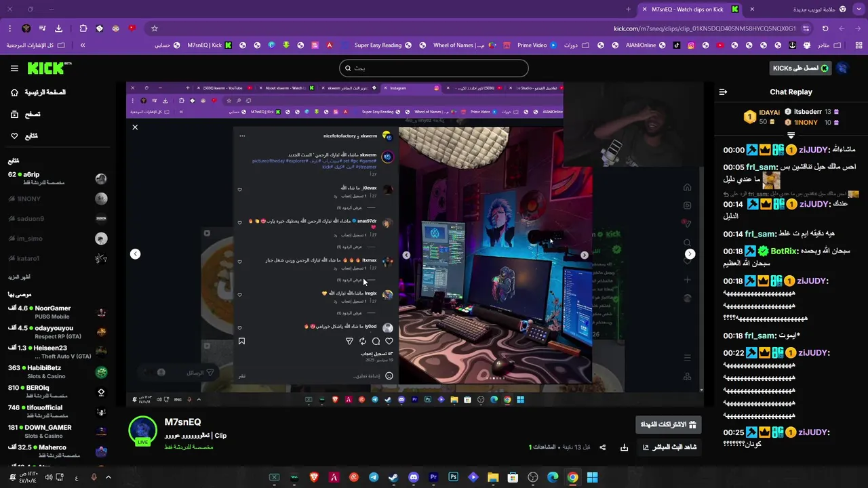Viewport: 868px width, 488px height.
Task: Click the watch live stream button
Action: coord(669,447)
